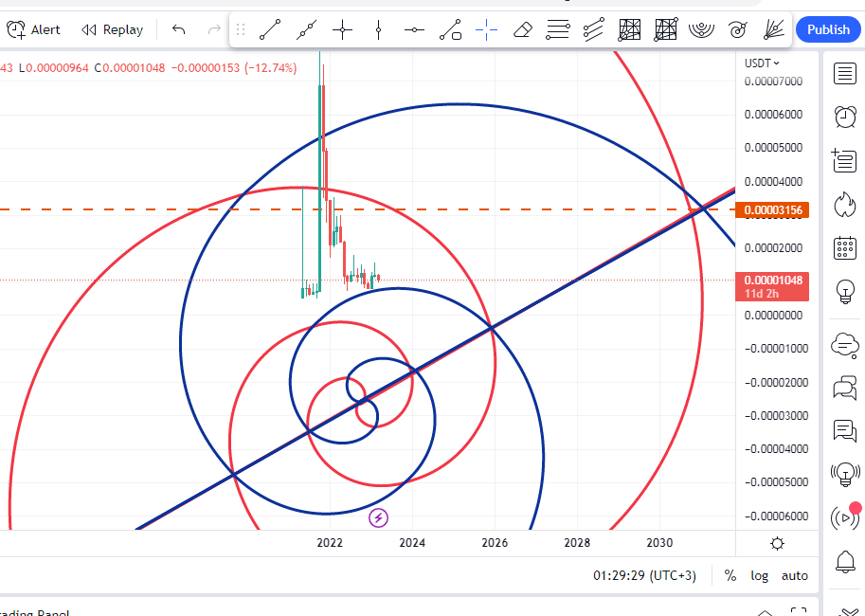
Task: Toggle percent scale mode
Action: pos(730,575)
